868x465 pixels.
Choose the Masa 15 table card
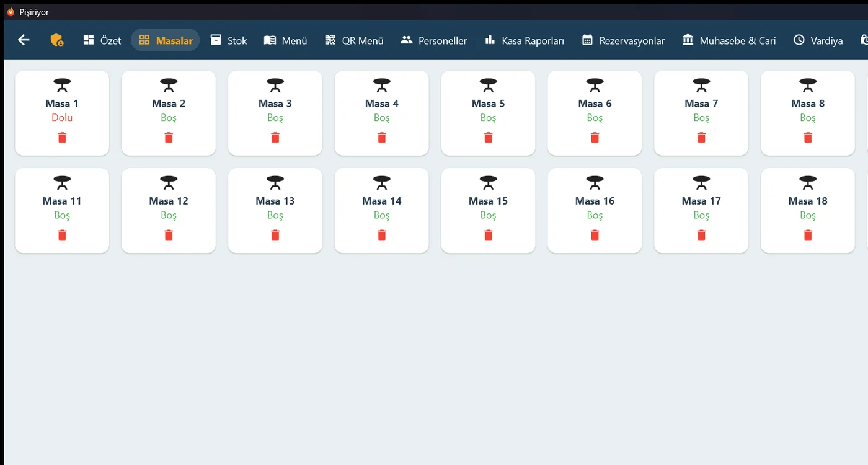click(x=489, y=210)
